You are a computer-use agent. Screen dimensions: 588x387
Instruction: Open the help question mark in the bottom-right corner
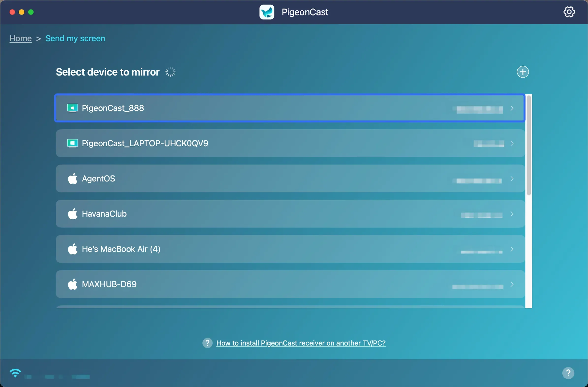568,373
